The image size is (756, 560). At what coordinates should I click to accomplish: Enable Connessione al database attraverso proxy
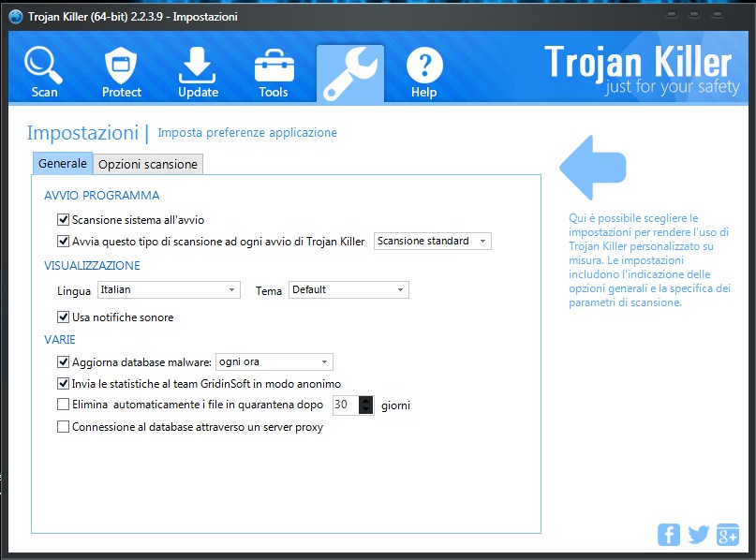tap(63, 426)
